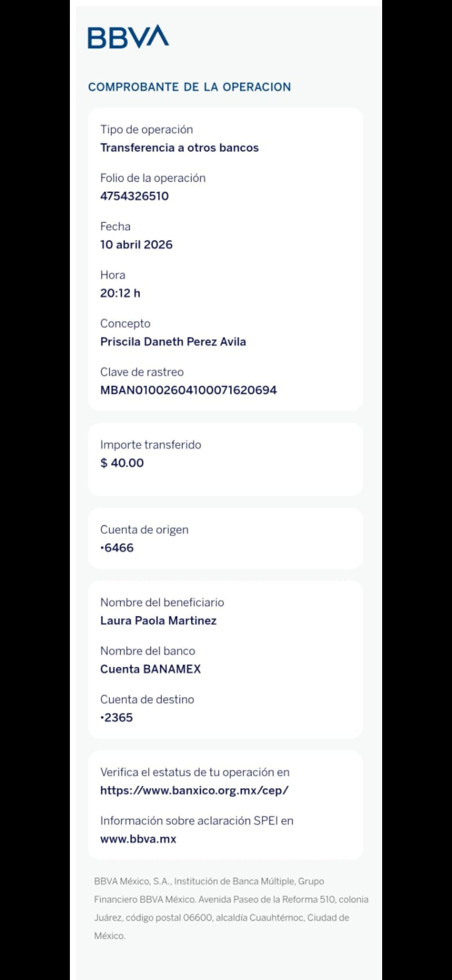Select beneficiary name Laura Paola Martinez
This screenshot has height=980, width=452.
point(158,621)
